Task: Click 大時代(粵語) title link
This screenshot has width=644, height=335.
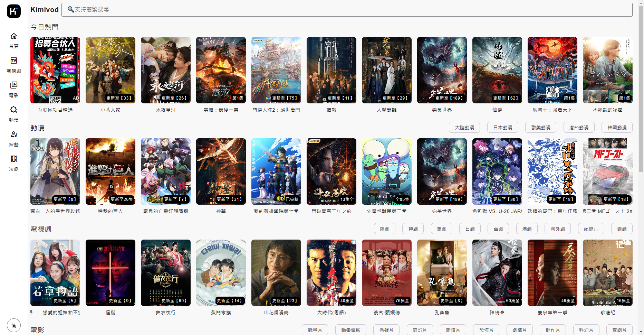Action: (x=331, y=313)
